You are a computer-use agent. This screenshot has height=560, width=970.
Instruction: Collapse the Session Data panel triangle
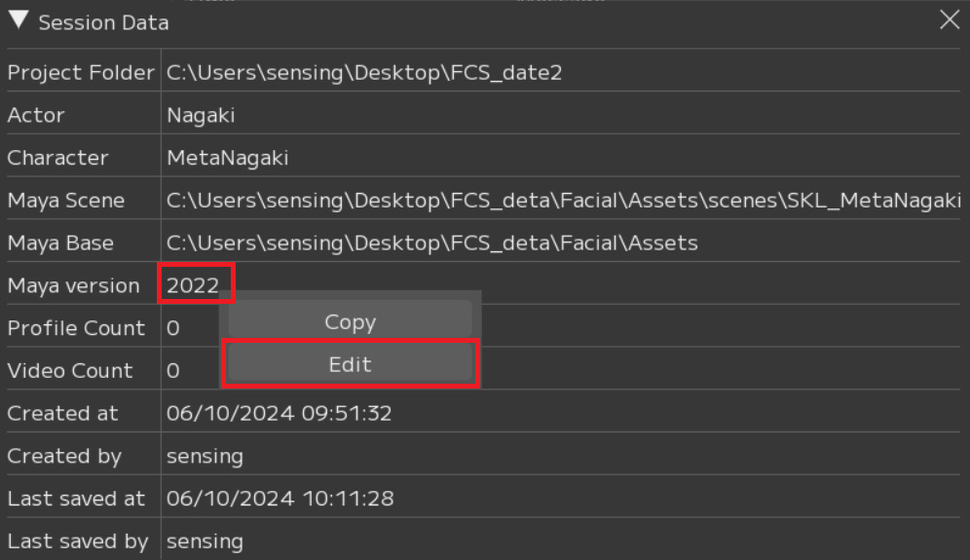[x=18, y=20]
